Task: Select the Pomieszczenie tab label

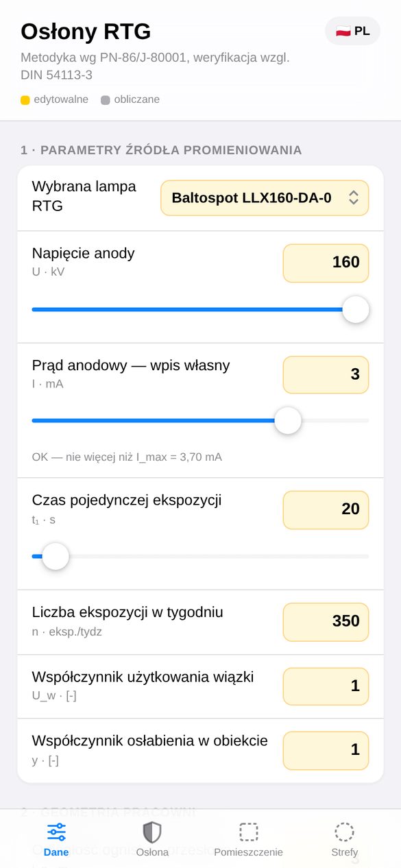Action: [248, 852]
